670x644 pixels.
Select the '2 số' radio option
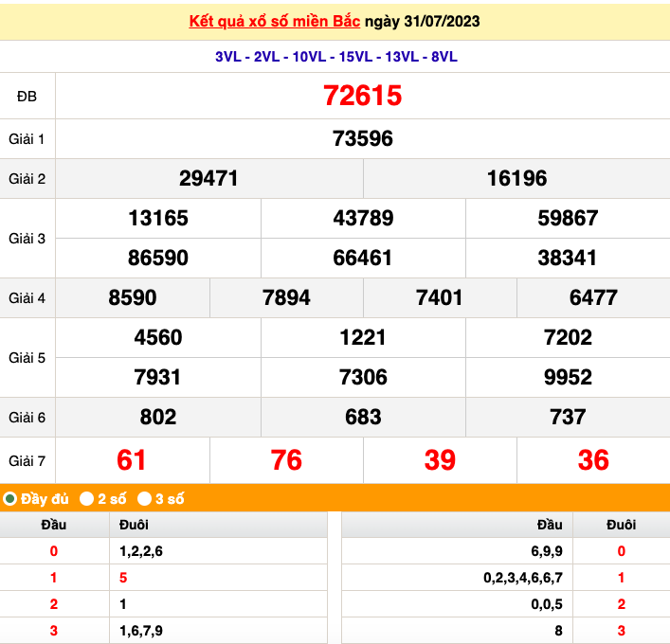[x=87, y=498]
